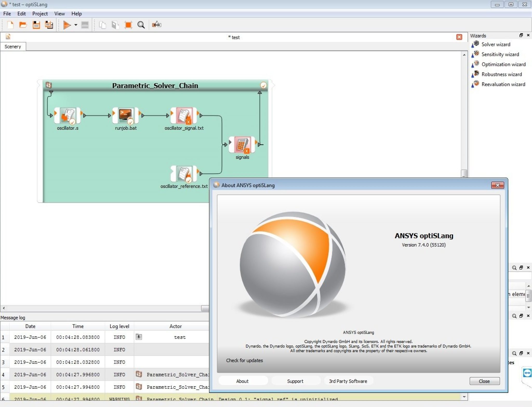Screen dimensions: 532x407
Task: Launch the Optimization wizard
Action: tap(503, 64)
